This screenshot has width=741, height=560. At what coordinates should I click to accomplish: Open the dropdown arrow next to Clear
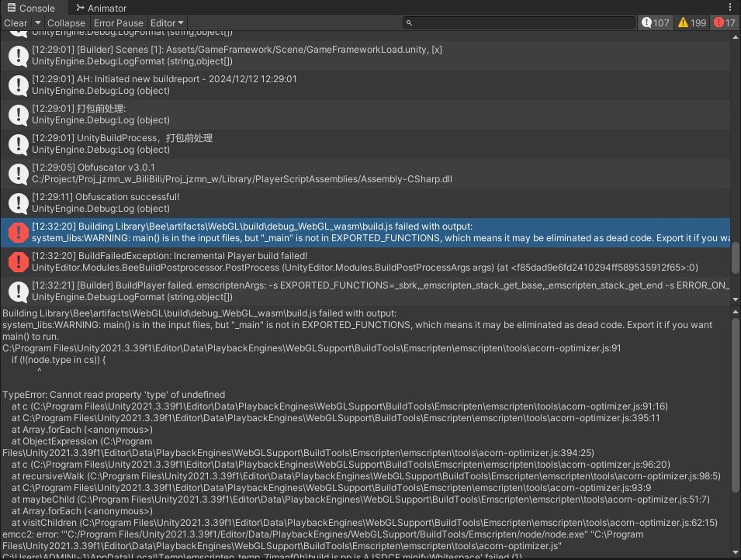[38, 22]
